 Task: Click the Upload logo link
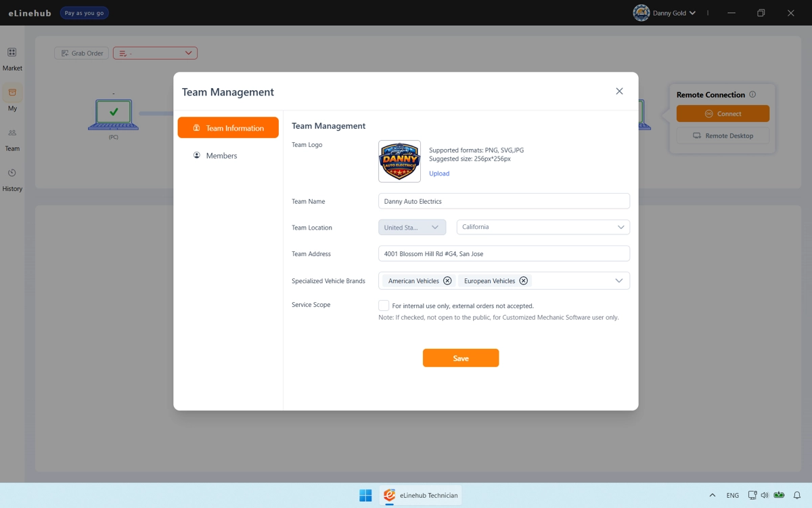pyautogui.click(x=439, y=173)
